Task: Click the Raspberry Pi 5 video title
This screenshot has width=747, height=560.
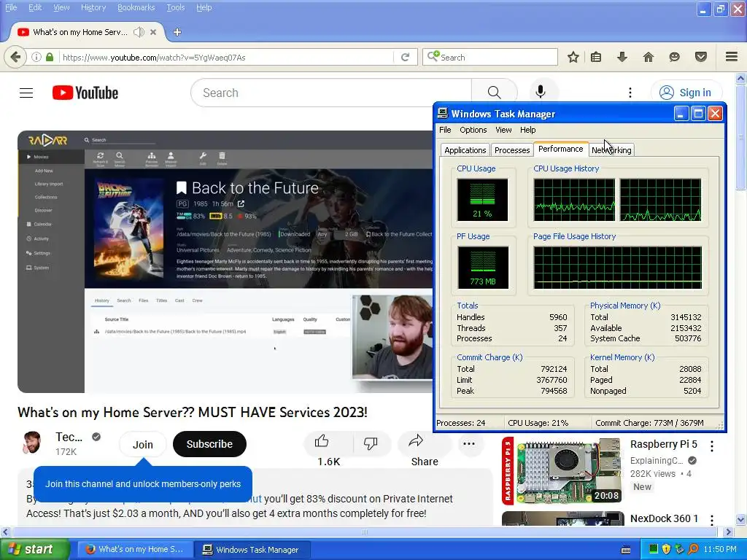Action: point(663,444)
